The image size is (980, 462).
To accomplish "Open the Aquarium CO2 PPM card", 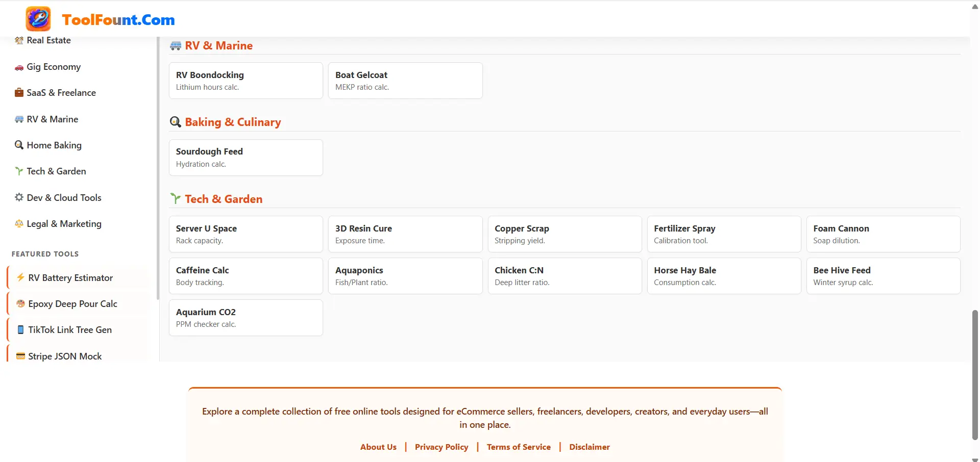I will coord(246,318).
